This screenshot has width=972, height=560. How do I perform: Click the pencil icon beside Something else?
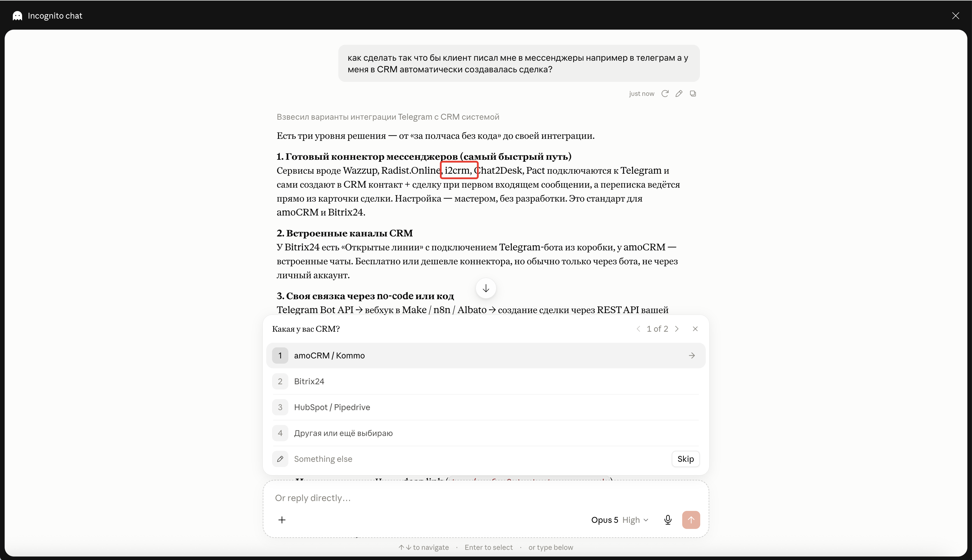(280, 459)
